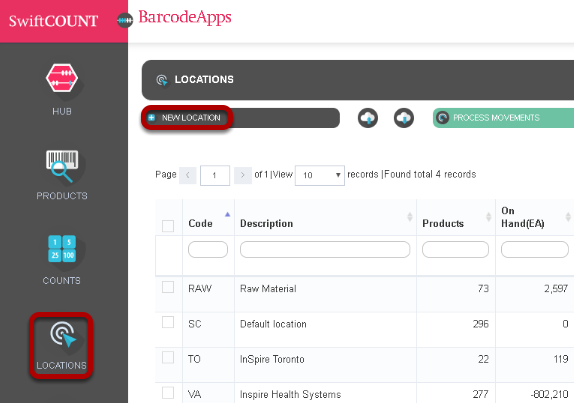The image size is (574, 404).
Task: Click the InSpire Toronto description
Action: coord(272,359)
